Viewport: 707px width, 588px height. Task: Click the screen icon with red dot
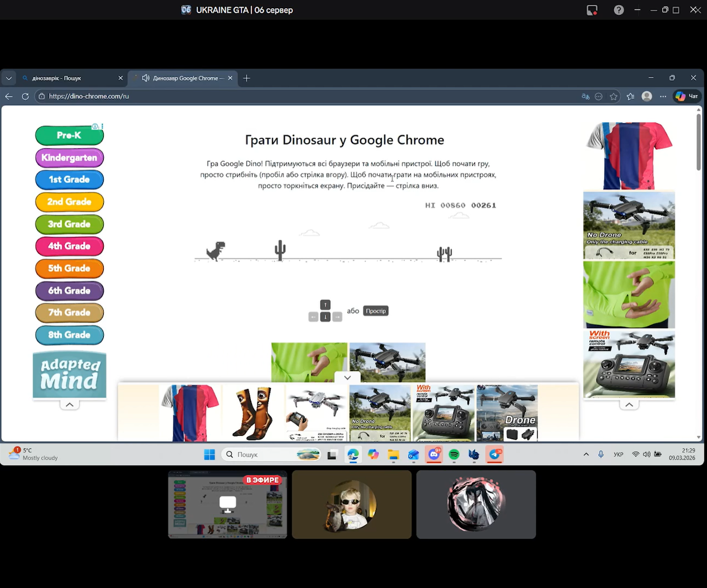pos(592,10)
